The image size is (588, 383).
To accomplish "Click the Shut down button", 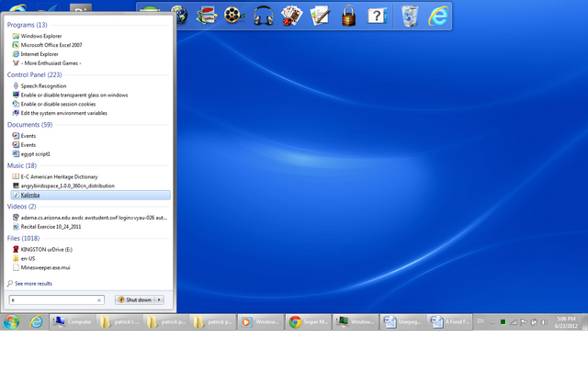I will click(135, 299).
